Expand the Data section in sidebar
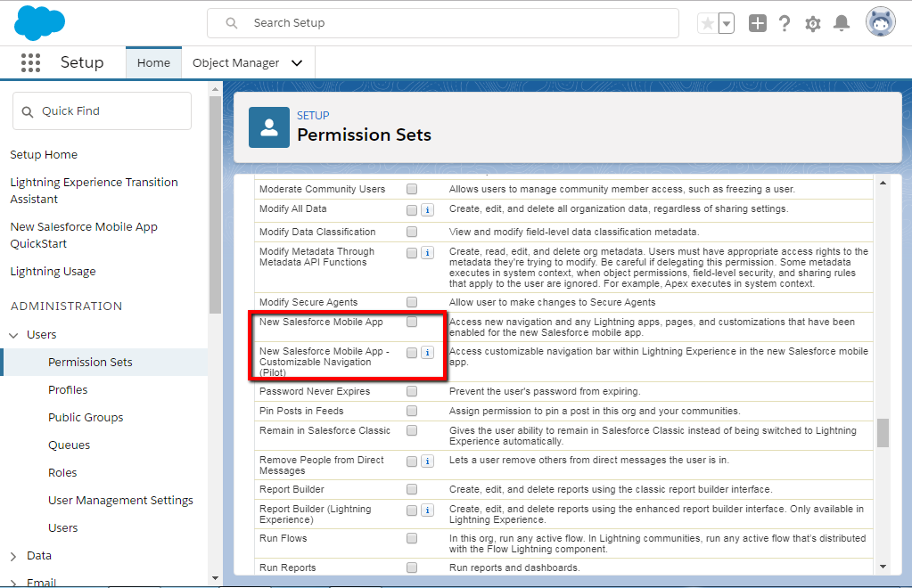Viewport: 912px width, 588px height. [x=13, y=556]
